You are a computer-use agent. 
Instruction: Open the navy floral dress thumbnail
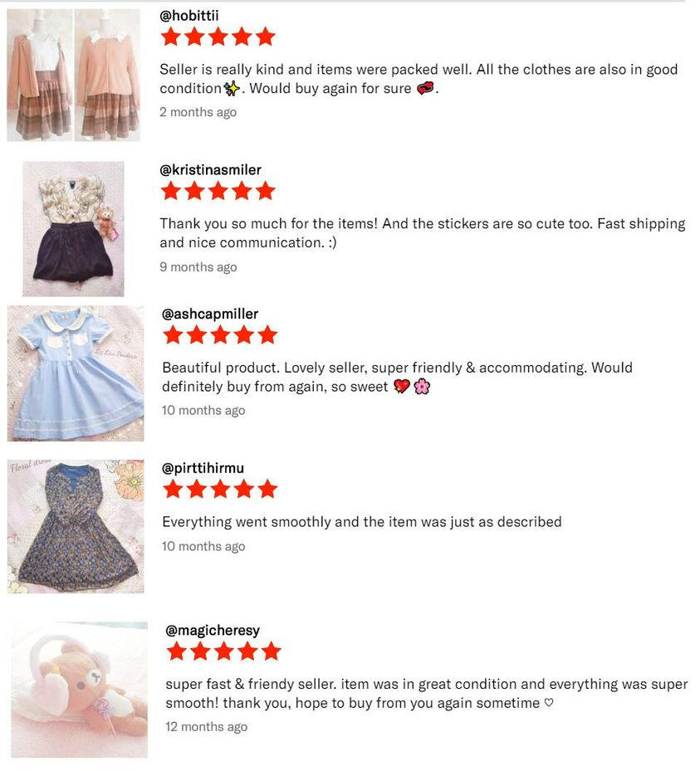(76, 526)
